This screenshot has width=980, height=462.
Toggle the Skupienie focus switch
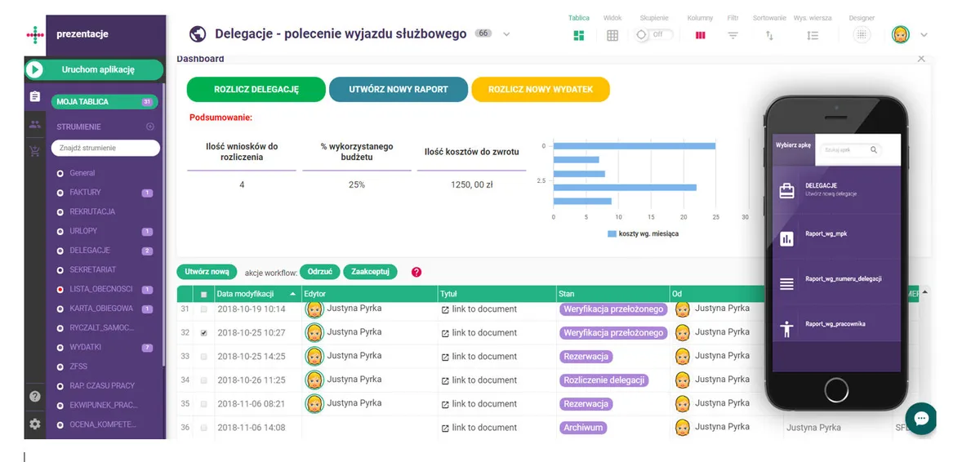(x=653, y=35)
